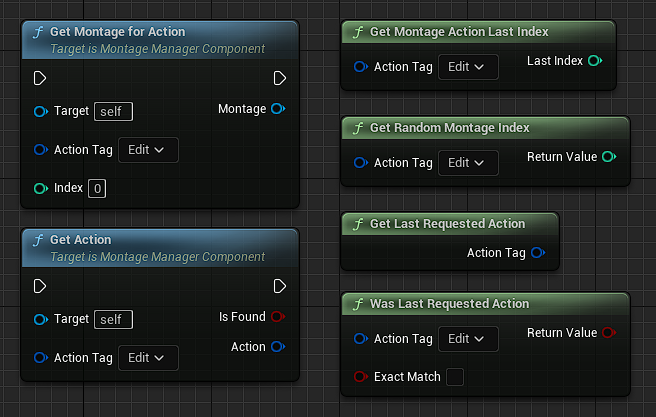Click the Index value field showing 0

tap(97, 188)
